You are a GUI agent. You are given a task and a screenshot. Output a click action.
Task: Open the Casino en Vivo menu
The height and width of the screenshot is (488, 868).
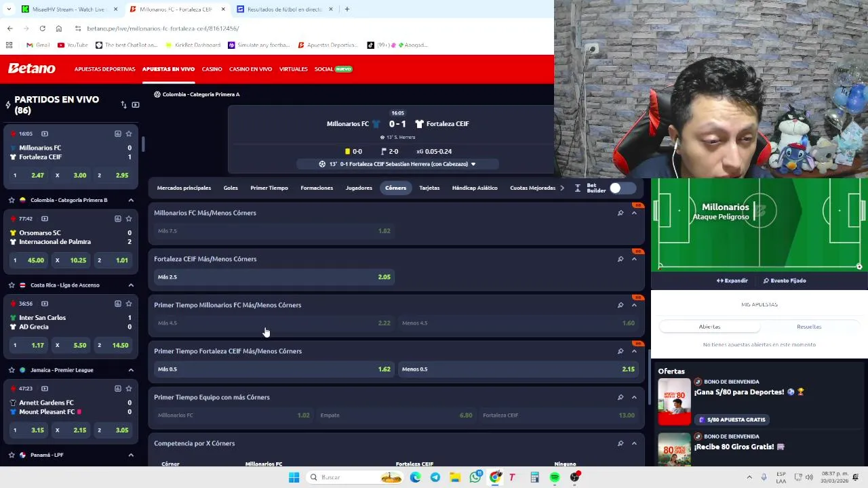point(250,69)
